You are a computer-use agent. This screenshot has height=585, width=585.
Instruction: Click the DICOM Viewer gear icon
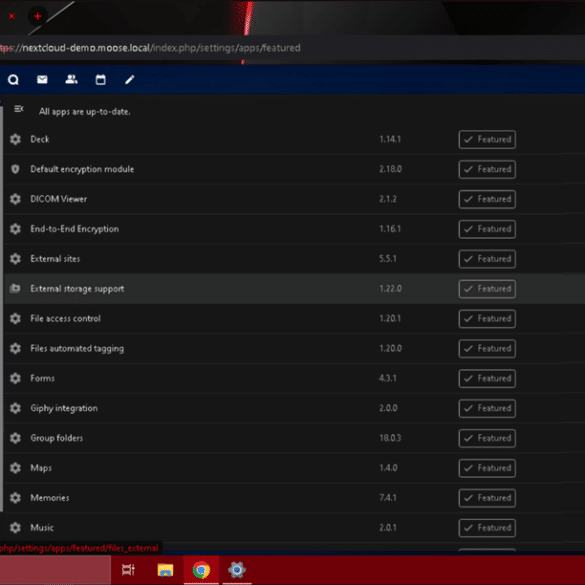tap(15, 199)
